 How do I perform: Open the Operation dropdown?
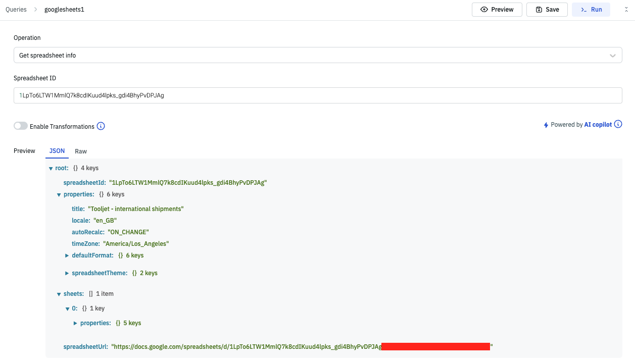(x=317, y=56)
